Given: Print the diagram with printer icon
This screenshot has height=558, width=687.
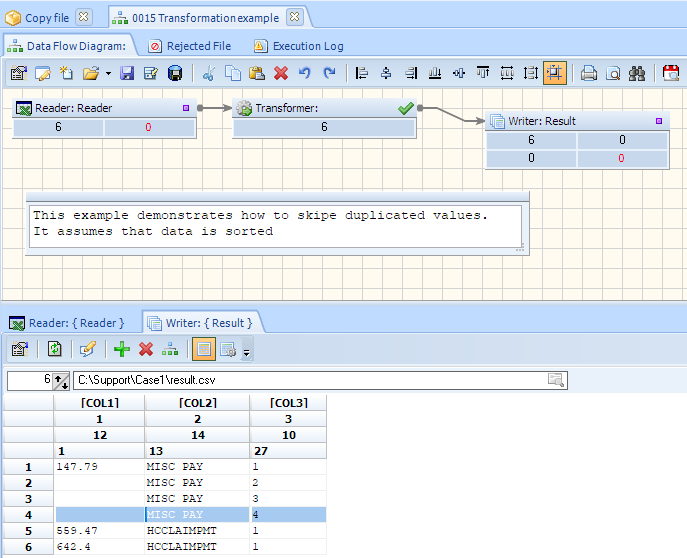Looking at the screenshot, I should 589,73.
